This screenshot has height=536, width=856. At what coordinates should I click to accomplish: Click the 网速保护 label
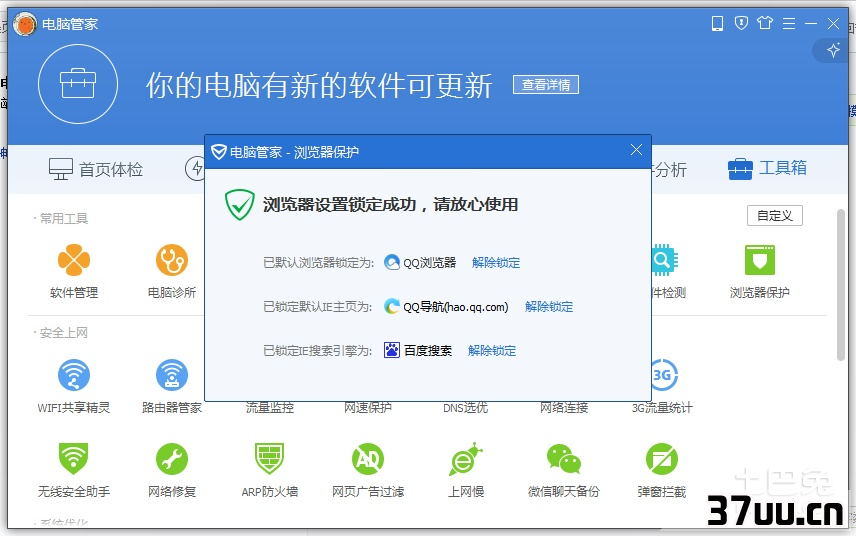[x=368, y=408]
